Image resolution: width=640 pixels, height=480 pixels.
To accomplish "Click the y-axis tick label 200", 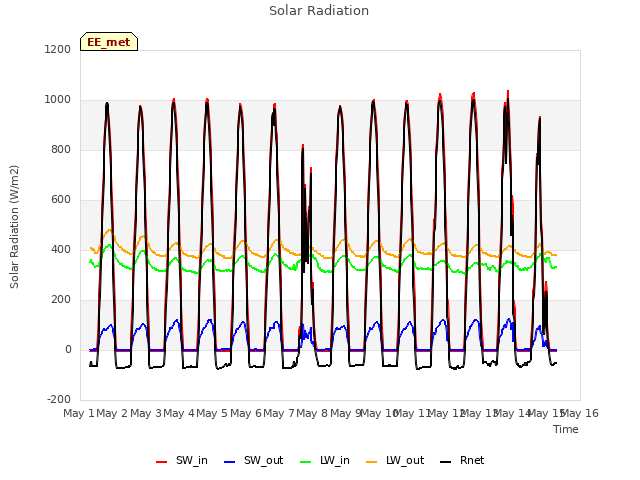I will pyautogui.click(x=61, y=300).
